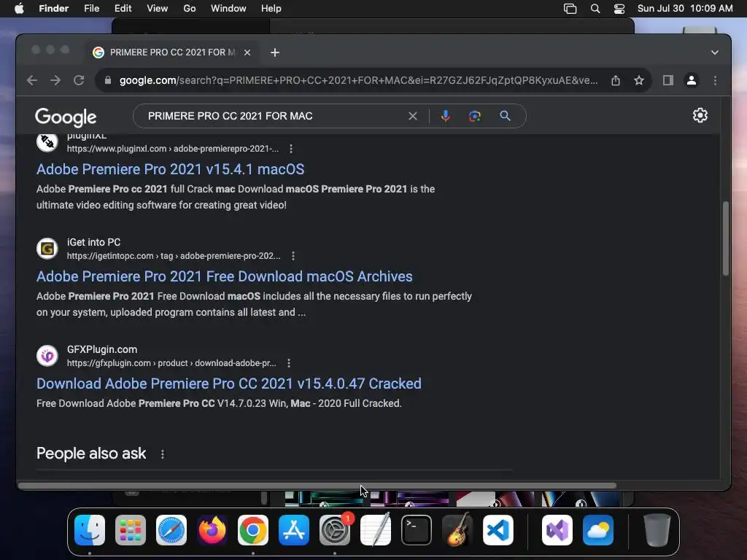Open TextEdit from the Dock

[376, 530]
